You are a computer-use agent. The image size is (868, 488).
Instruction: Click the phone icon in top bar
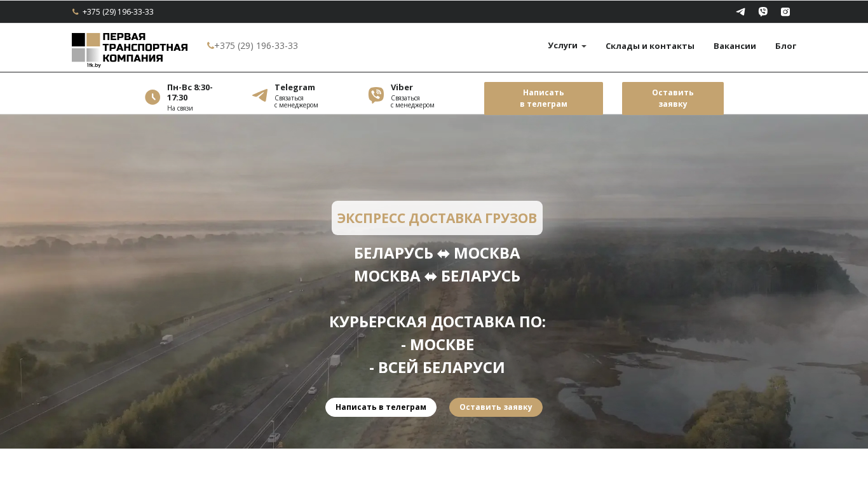(x=76, y=11)
